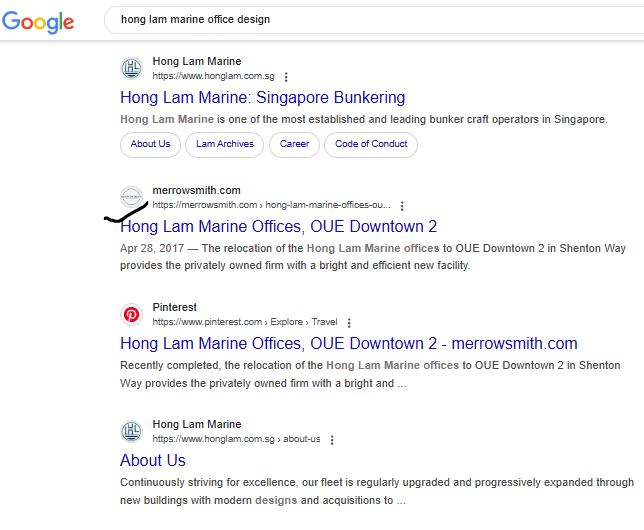Click 'Hong Lam Marine' site name in first result
The image size is (644, 530).
click(x=197, y=61)
